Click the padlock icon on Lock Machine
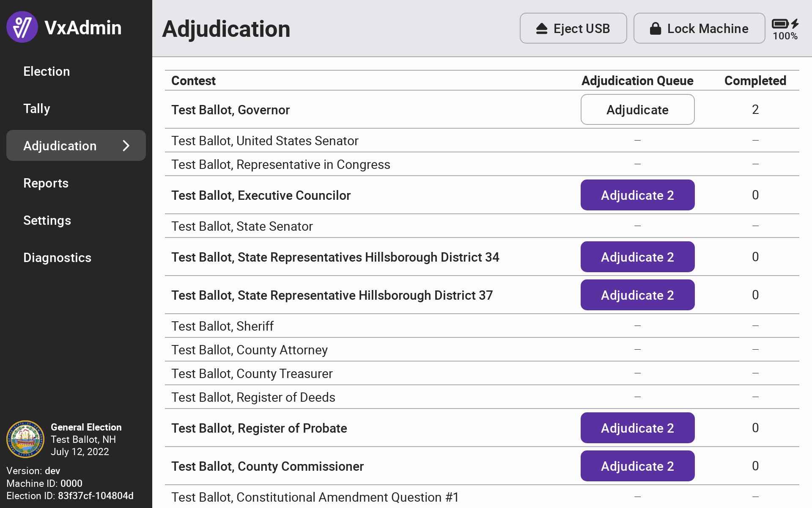The height and width of the screenshot is (508, 812). [x=655, y=29]
